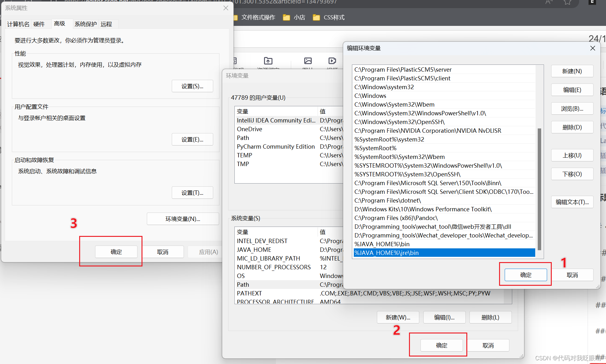Click the 删除(D) button

tap(572, 127)
